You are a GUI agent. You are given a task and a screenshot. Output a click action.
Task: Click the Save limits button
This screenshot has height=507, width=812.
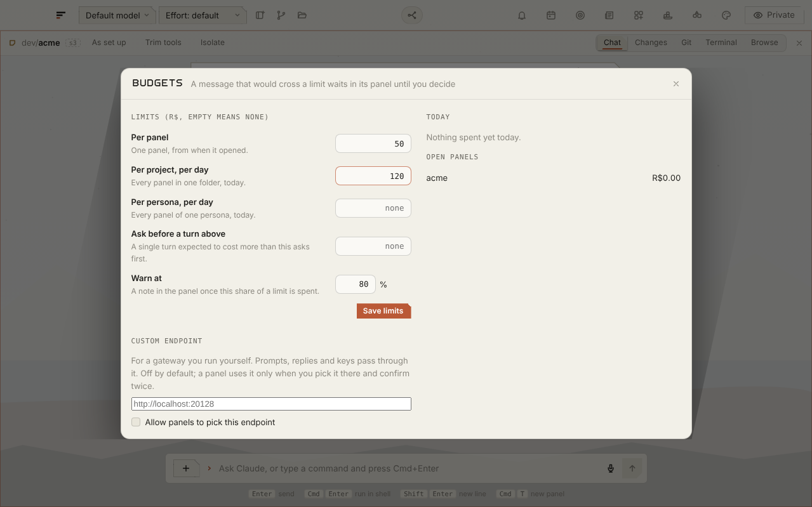coord(383,311)
